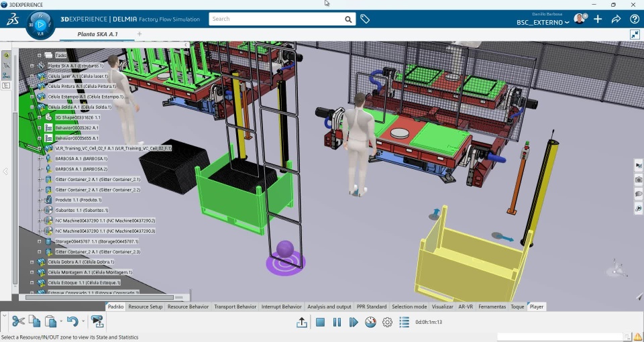Open Paste options dropdown arrow

coord(61,321)
